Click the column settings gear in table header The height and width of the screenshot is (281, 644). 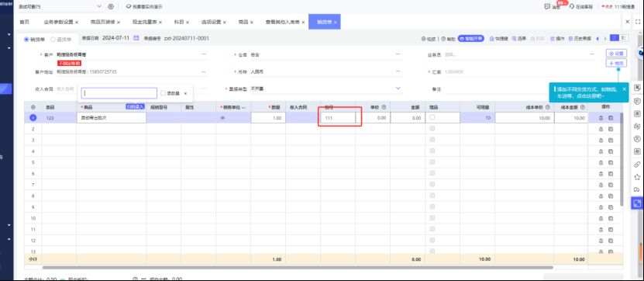click(33, 107)
